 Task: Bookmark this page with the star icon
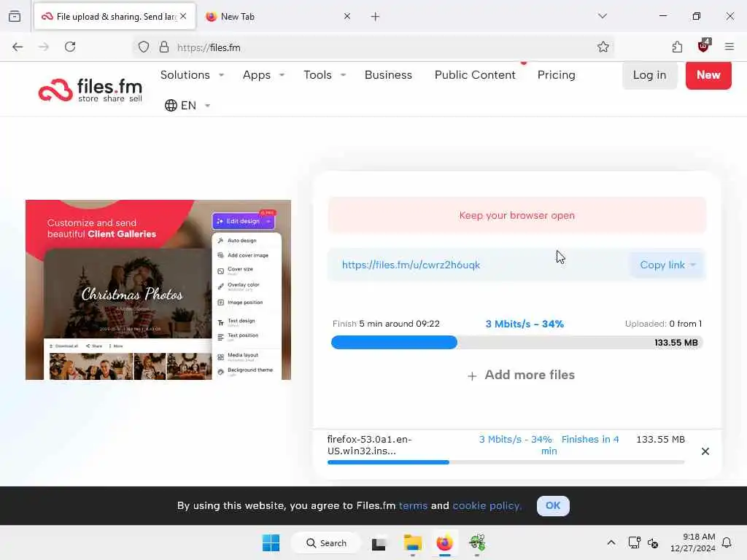tap(603, 47)
